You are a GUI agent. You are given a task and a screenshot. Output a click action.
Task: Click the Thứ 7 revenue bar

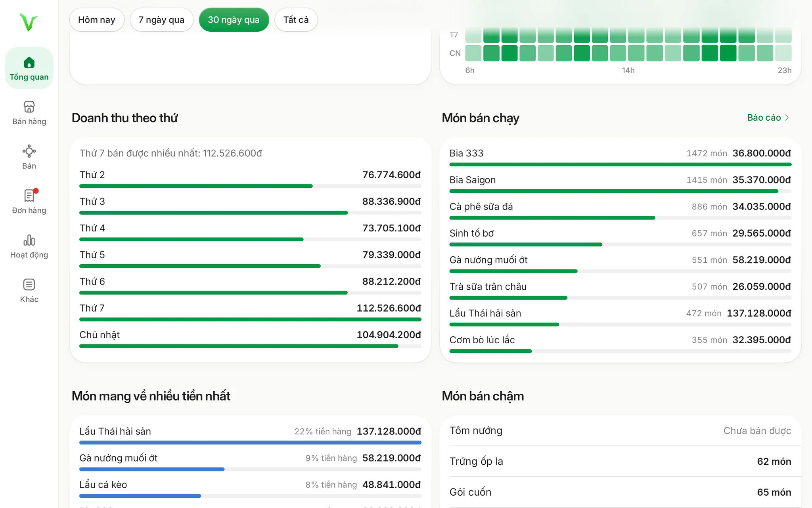point(250,319)
